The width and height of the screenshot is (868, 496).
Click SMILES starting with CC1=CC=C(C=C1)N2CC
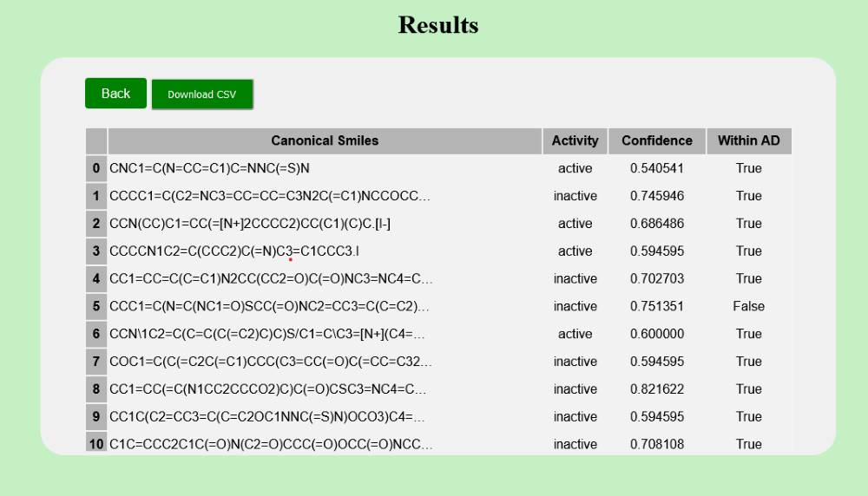271,278
